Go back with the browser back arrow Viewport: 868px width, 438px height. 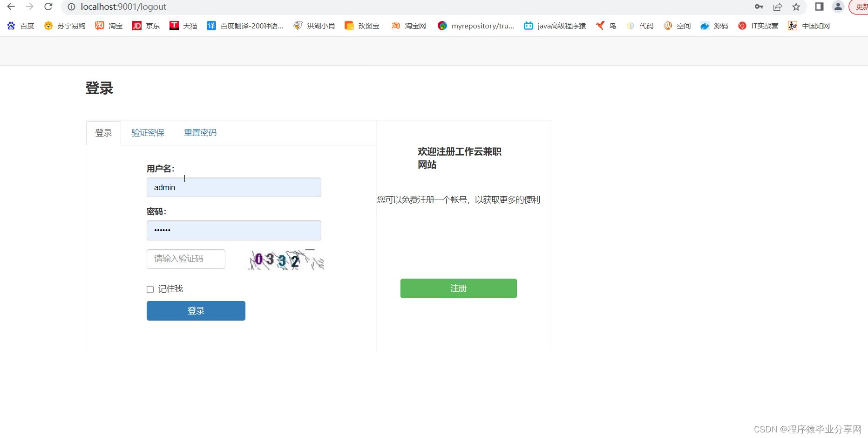tap(11, 7)
